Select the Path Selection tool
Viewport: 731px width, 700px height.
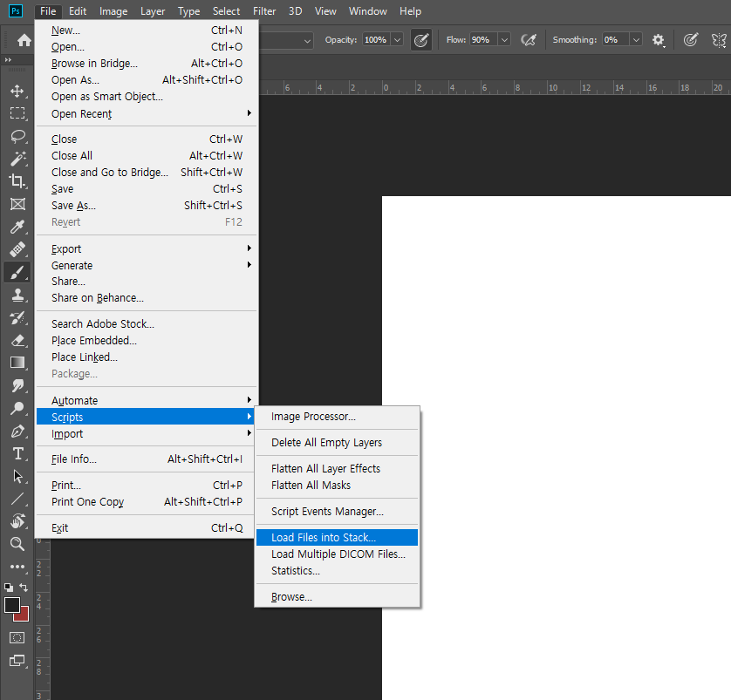click(x=17, y=477)
